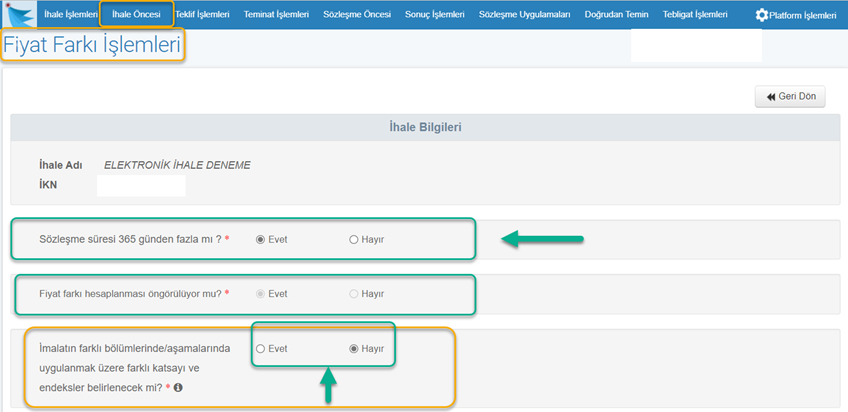This screenshot has height=412, width=848.
Task: Open the İhale İşlemleri menu
Action: [x=71, y=15]
